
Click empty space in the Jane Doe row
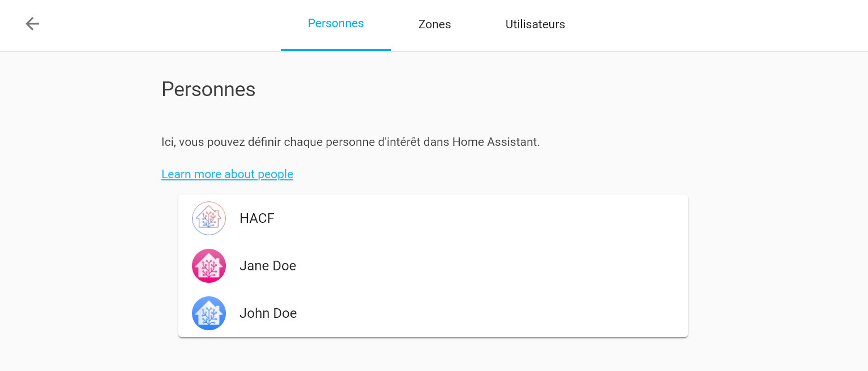point(481,266)
